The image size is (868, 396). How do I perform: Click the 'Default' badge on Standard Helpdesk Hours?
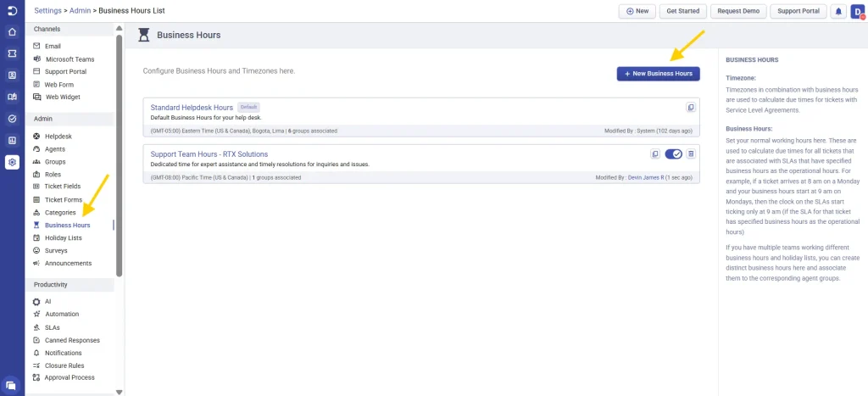pos(248,108)
